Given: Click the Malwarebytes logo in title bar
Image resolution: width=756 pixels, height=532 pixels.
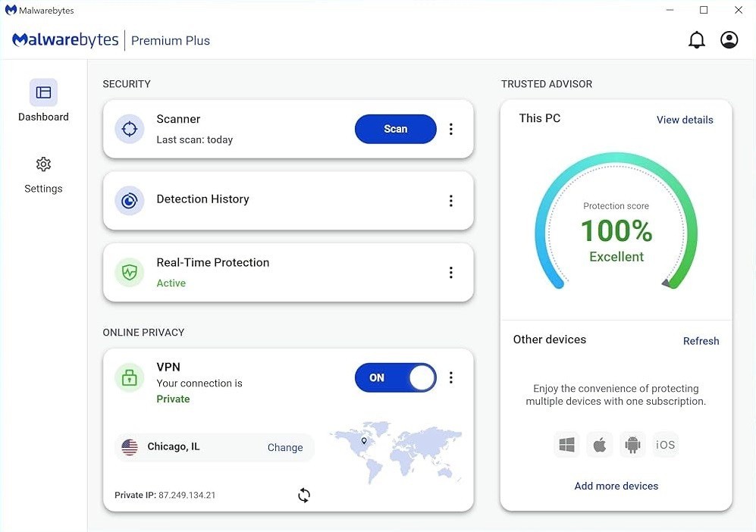Looking at the screenshot, I should 11,10.
